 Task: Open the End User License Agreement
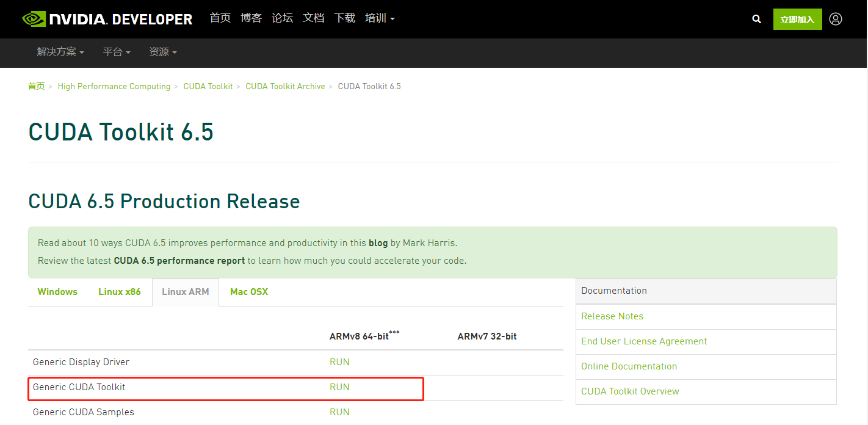pyautogui.click(x=644, y=341)
